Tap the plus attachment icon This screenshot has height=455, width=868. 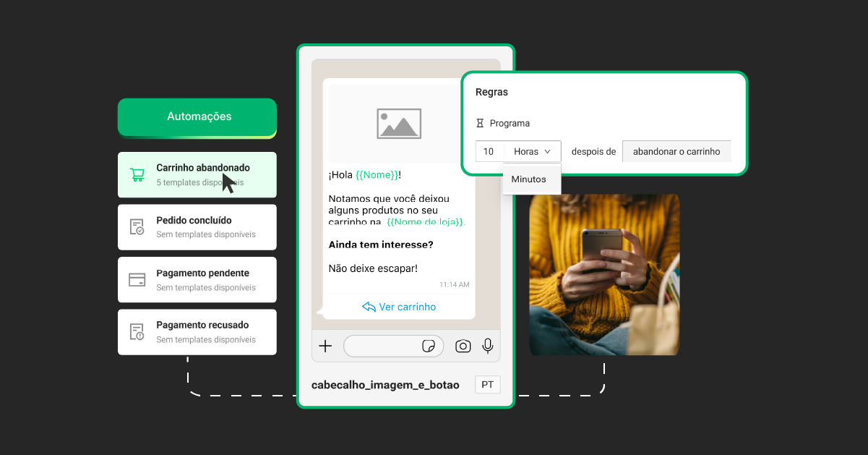point(325,346)
